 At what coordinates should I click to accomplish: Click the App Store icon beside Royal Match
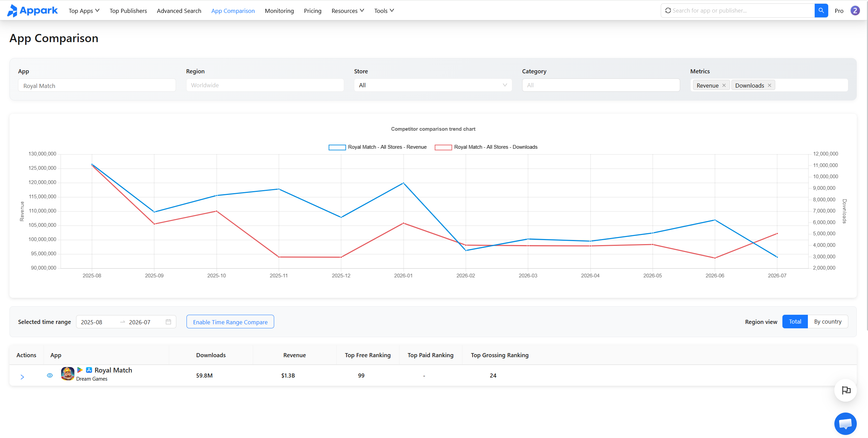(89, 370)
